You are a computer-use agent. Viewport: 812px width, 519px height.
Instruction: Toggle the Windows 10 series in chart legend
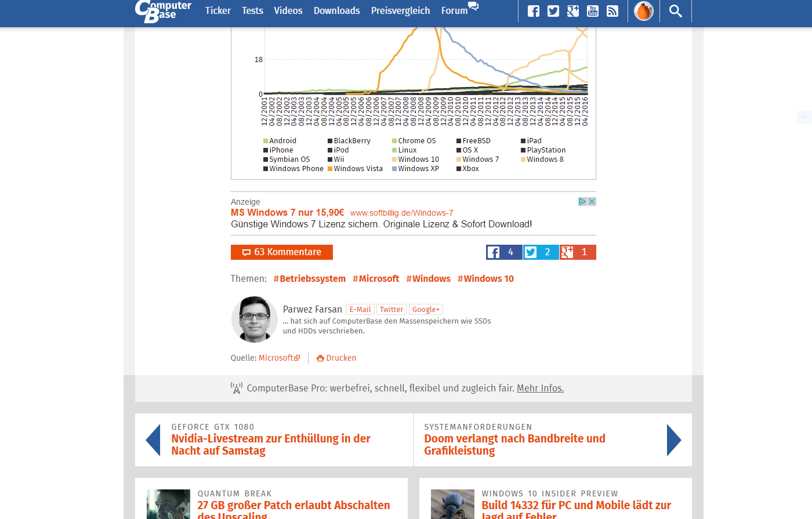[x=416, y=159]
